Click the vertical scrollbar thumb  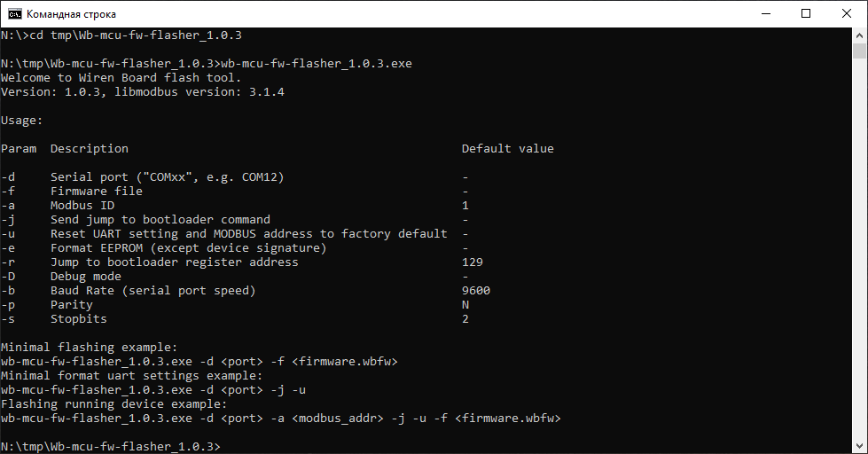point(860,52)
